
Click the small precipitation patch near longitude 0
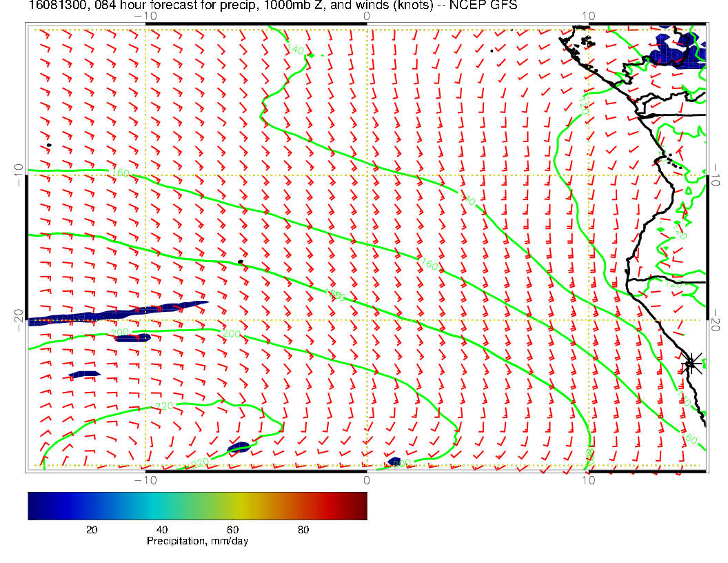tap(394, 461)
